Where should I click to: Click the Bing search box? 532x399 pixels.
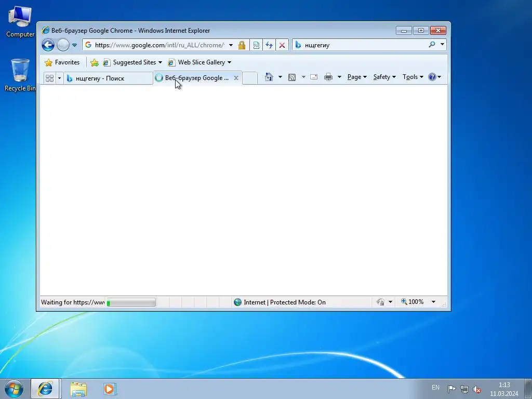[x=365, y=45]
